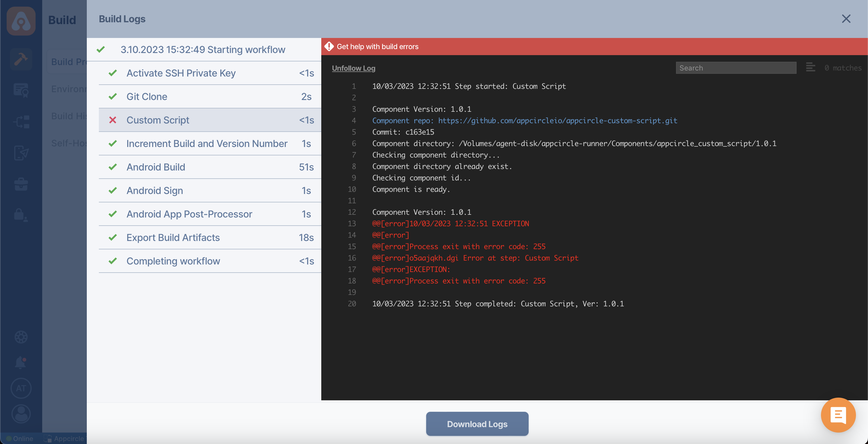868x444 pixels.
Task: Click the Download Logs button
Action: (x=477, y=424)
